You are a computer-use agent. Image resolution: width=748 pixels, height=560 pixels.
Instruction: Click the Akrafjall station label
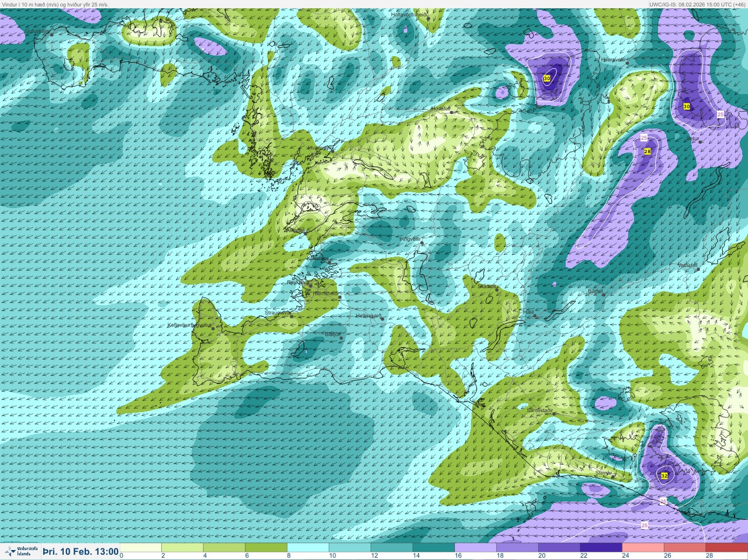(x=295, y=230)
